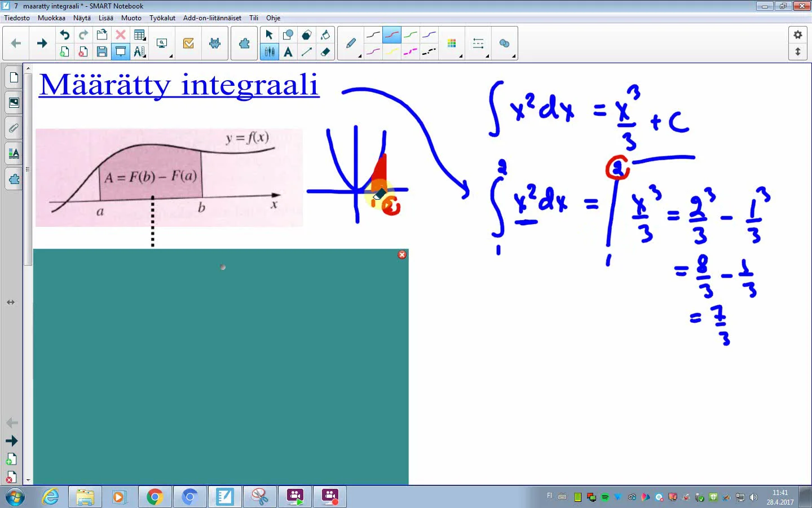Choose the green pen line style
The image size is (812, 508).
[x=411, y=35]
